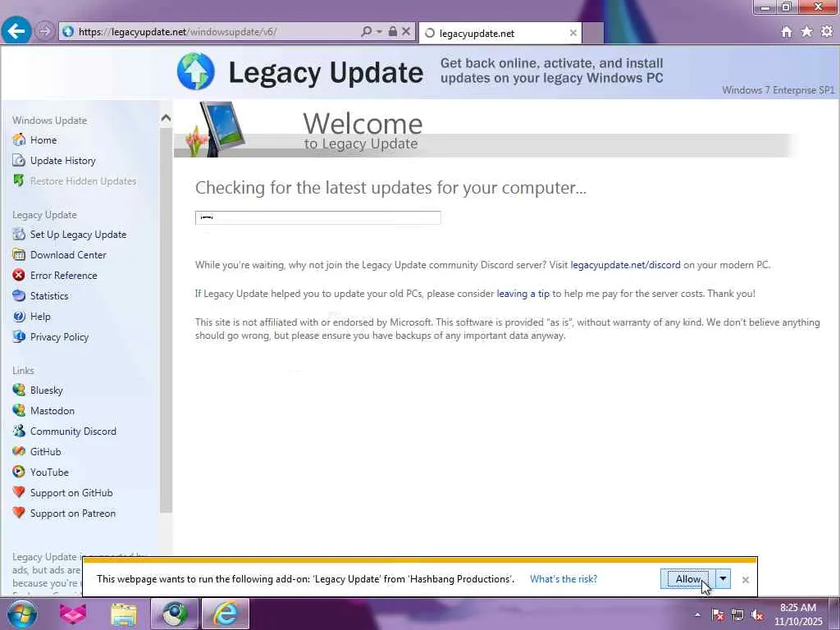Click the network tray icon
This screenshot has width=840, height=630.
click(x=737, y=615)
